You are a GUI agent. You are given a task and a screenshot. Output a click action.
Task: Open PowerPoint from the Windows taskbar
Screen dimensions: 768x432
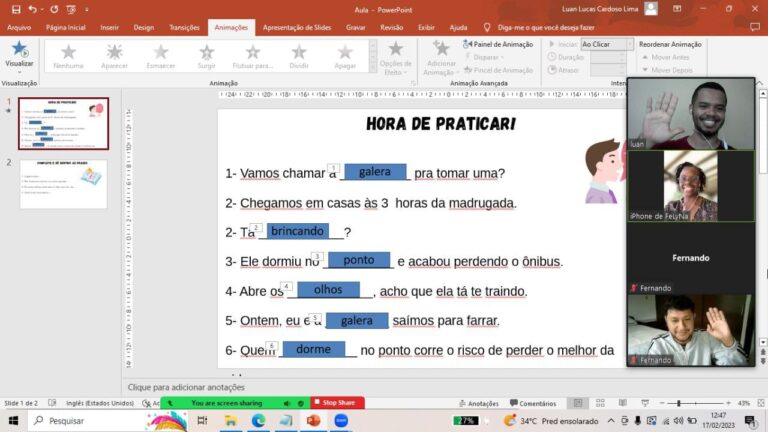click(x=313, y=421)
